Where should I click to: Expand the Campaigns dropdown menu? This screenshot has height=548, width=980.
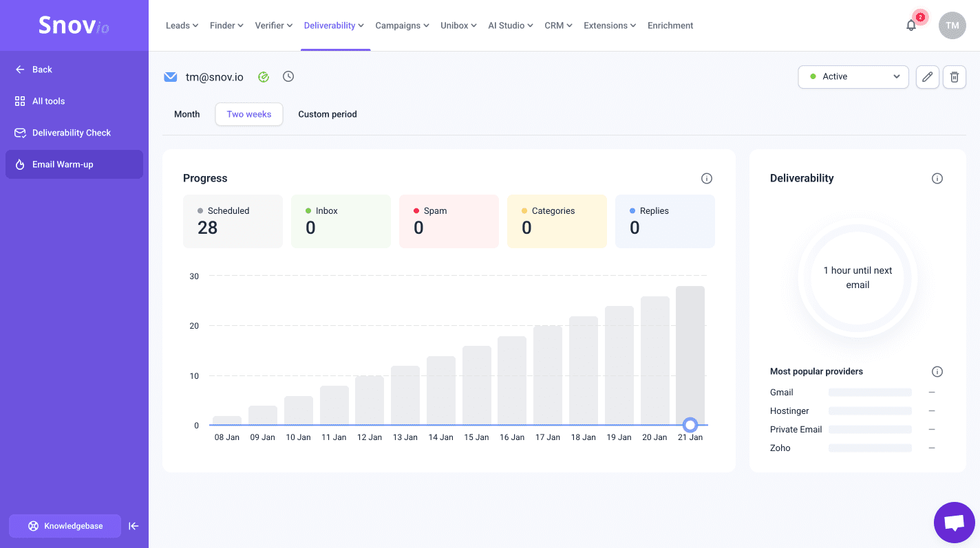(402, 25)
